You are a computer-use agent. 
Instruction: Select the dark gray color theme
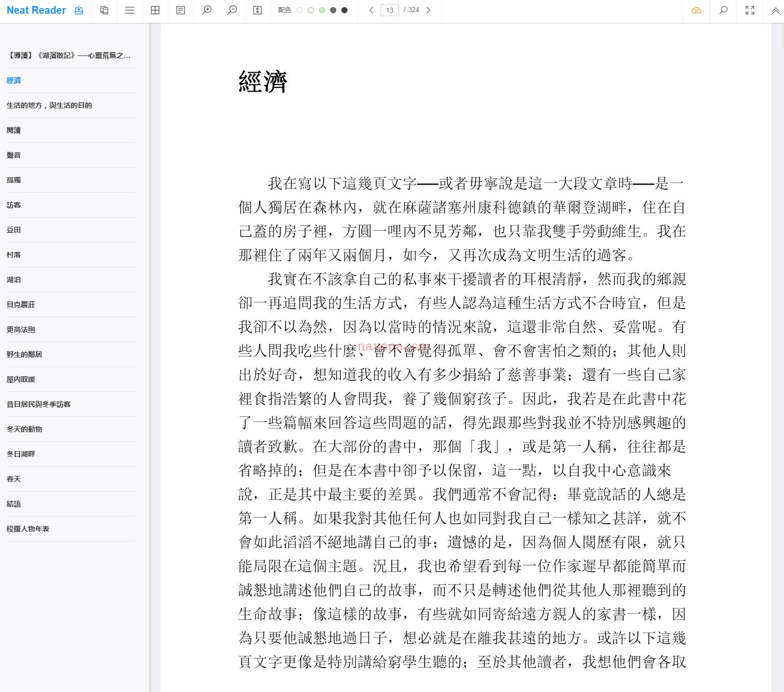[x=333, y=10]
